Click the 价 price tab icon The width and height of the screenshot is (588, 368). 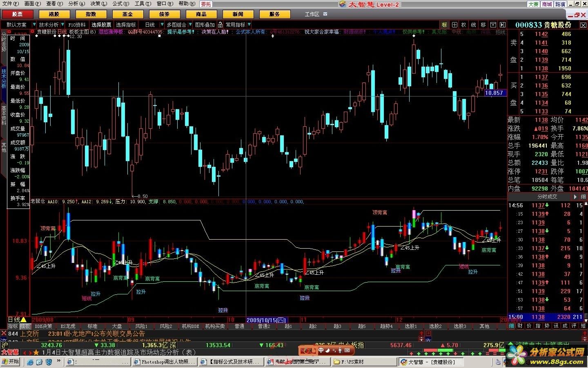529,326
